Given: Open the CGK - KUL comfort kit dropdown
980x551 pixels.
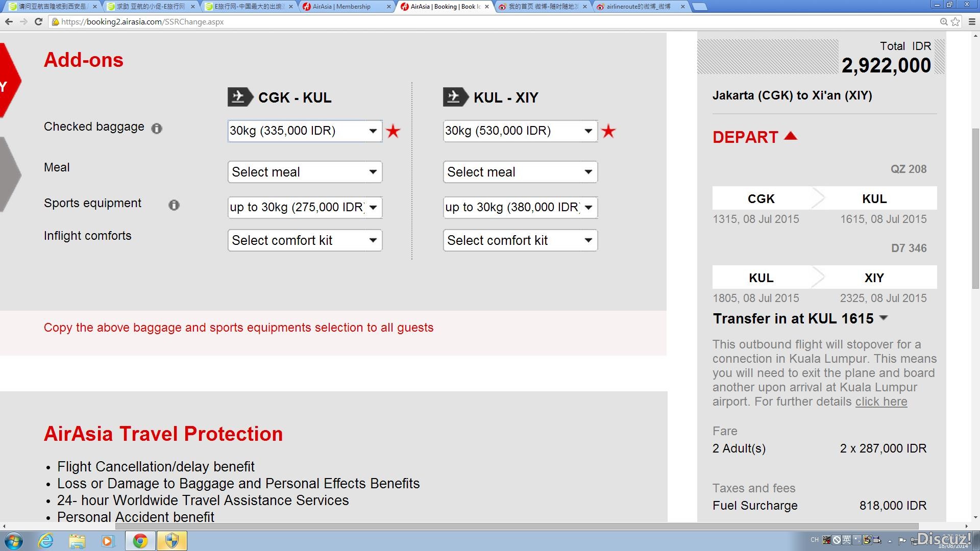Looking at the screenshot, I should click(305, 240).
